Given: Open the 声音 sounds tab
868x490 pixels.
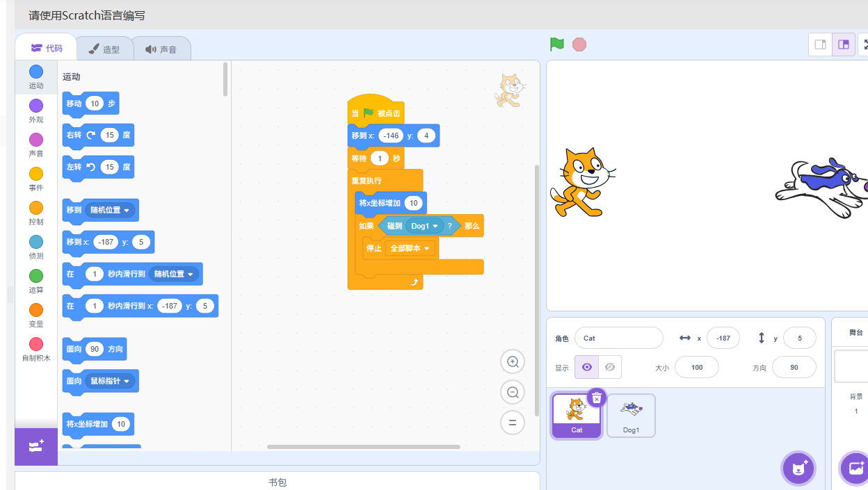Looking at the screenshot, I should click(x=161, y=49).
